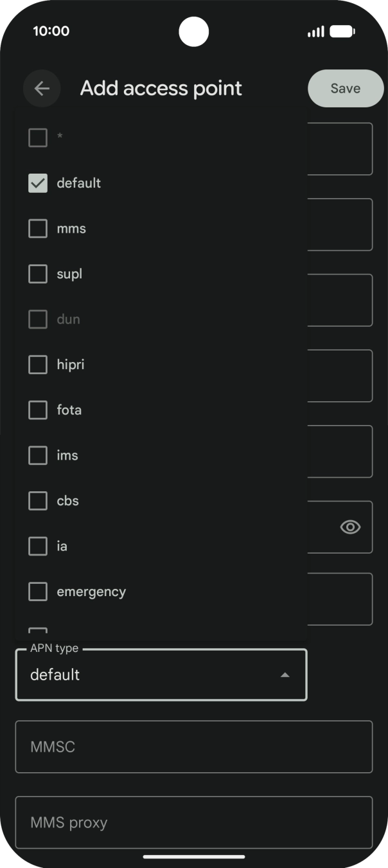
Task: Tap the back arrow icon
Action: coord(42,89)
